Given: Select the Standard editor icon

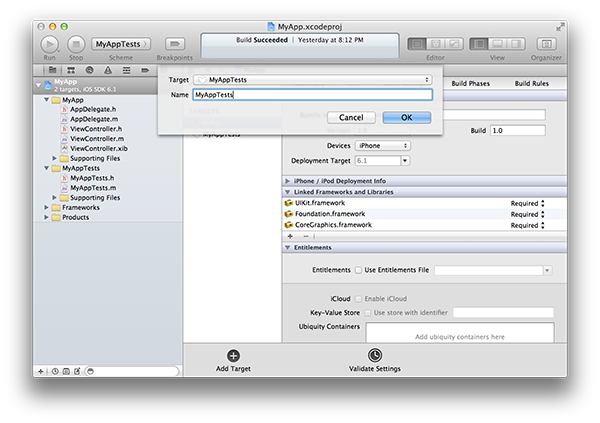Looking at the screenshot, I should pos(417,44).
